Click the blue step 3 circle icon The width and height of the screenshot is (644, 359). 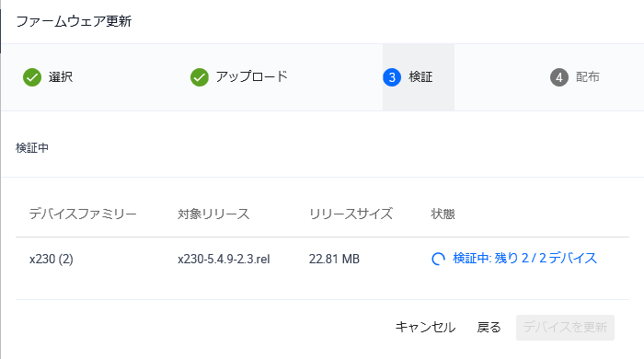[x=392, y=77]
